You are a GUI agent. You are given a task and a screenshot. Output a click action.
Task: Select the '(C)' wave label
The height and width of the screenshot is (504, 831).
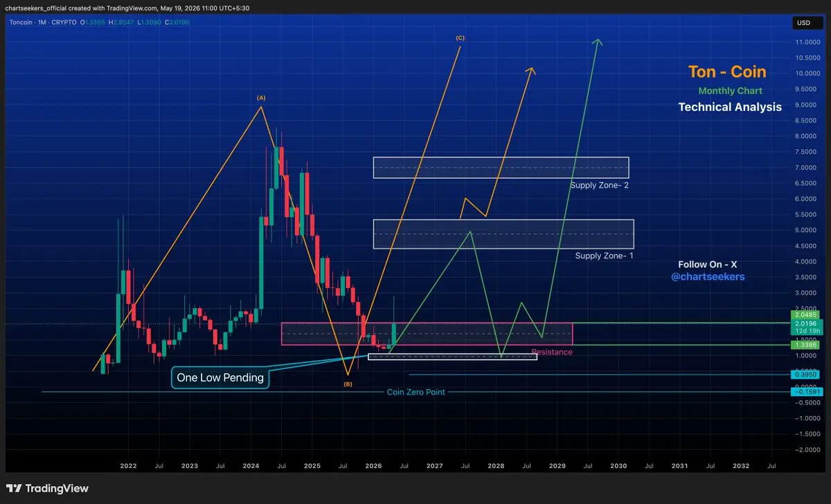pos(460,38)
